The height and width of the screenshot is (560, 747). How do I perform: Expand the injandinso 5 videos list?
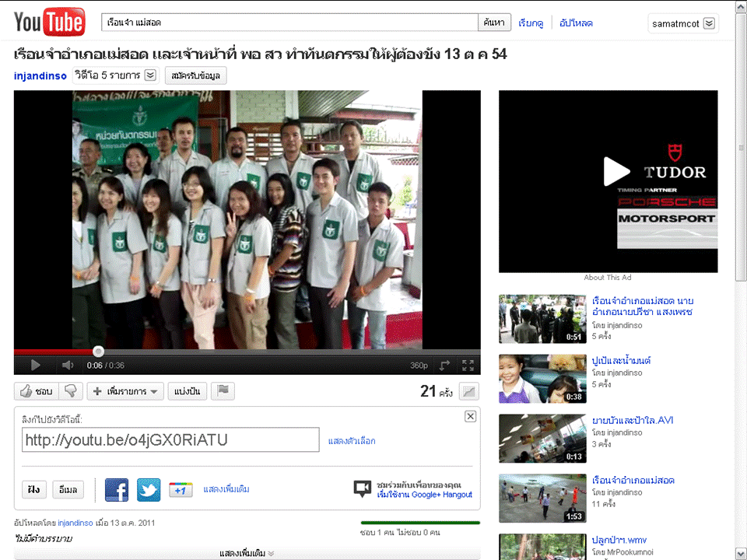coord(150,75)
